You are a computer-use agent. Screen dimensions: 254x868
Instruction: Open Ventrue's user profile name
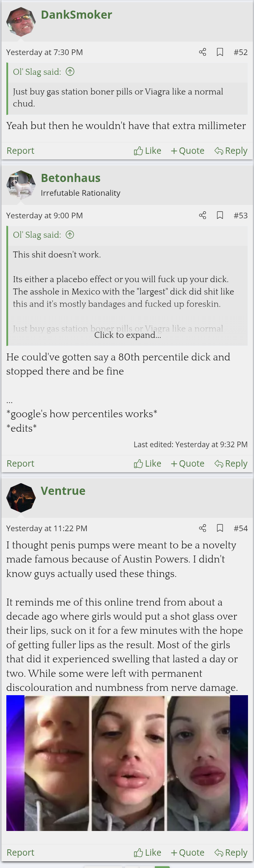(x=63, y=491)
